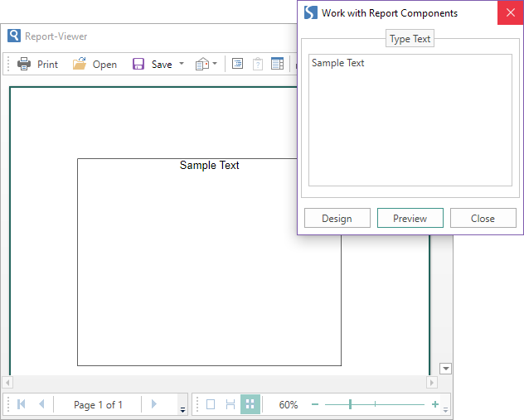Viewport: 524px width, 420px height.
Task: Switch to continuous page view mode
Action: [x=230, y=404]
